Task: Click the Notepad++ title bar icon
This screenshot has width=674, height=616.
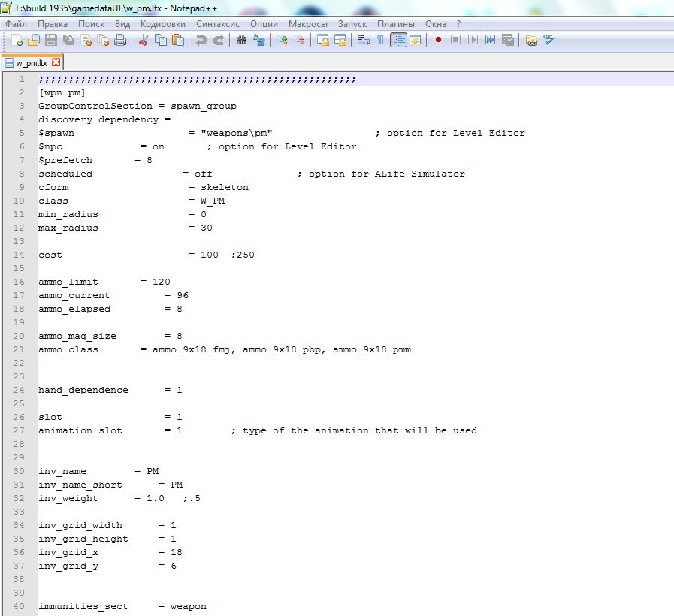Action: (x=6, y=8)
